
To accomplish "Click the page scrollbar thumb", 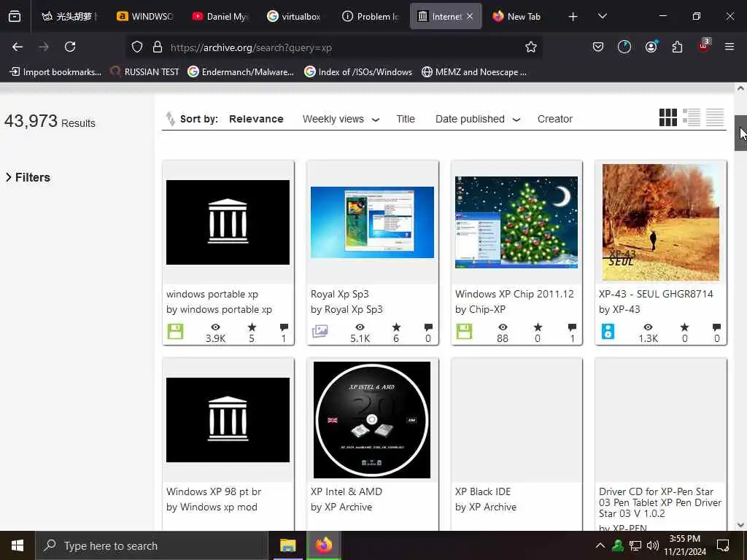I will point(740,133).
